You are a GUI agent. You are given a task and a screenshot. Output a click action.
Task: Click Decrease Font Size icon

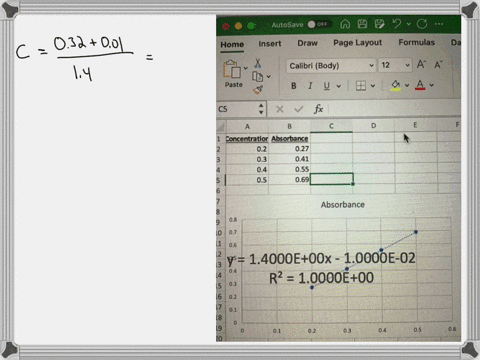pyautogui.click(x=438, y=64)
